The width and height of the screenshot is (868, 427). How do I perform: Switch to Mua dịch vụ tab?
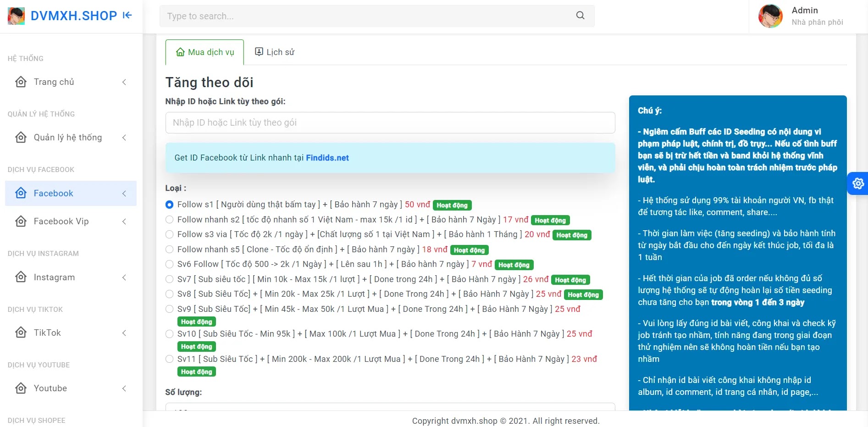click(x=205, y=52)
